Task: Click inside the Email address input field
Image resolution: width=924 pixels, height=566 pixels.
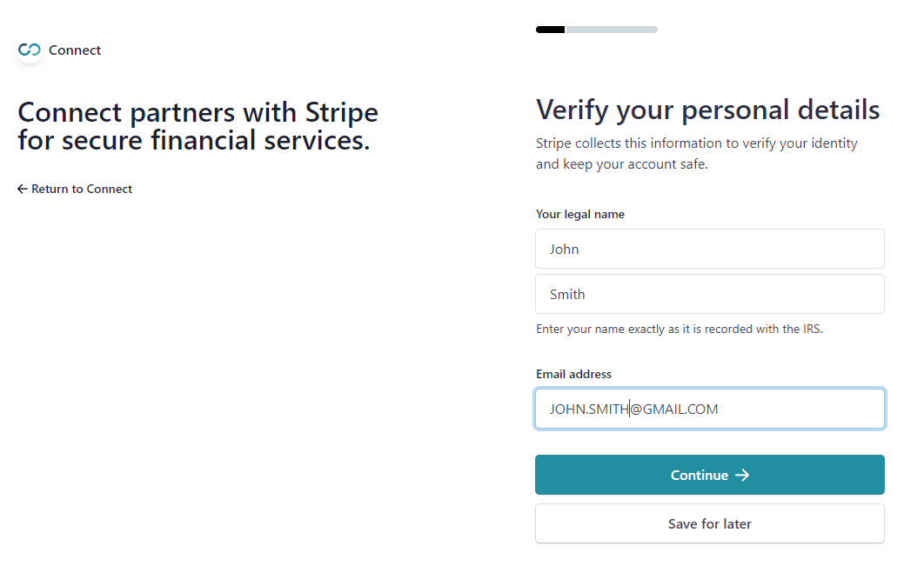Action: click(x=709, y=409)
